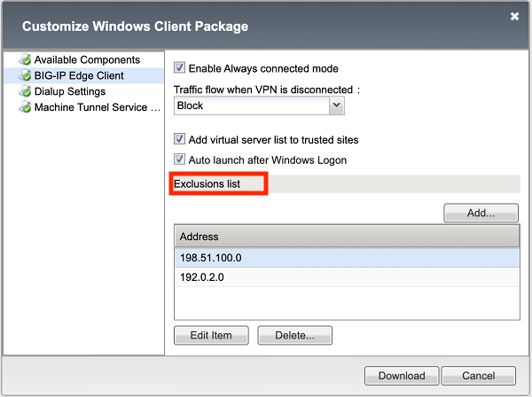The image size is (532, 397).
Task: Click the BIG-IP Edge Client status icon
Action: [x=25, y=75]
